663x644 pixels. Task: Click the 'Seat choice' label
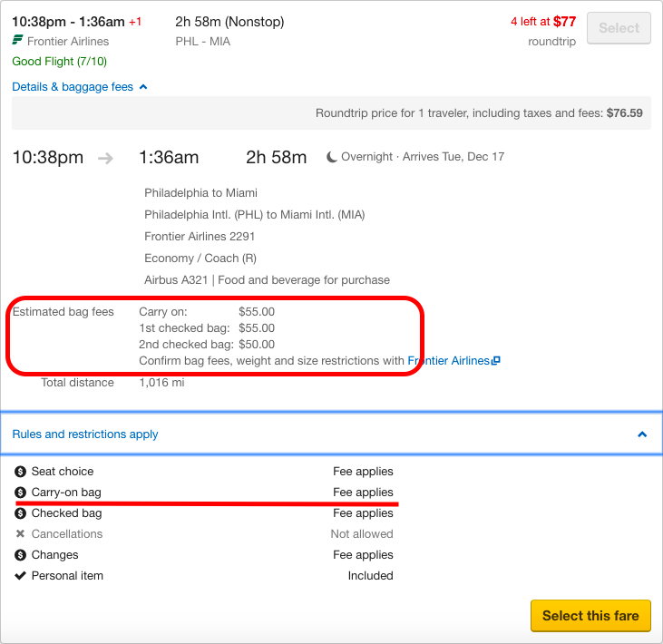pos(63,472)
